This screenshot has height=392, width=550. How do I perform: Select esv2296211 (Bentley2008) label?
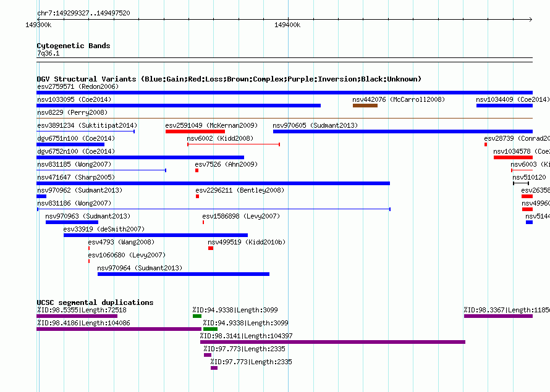(x=240, y=190)
